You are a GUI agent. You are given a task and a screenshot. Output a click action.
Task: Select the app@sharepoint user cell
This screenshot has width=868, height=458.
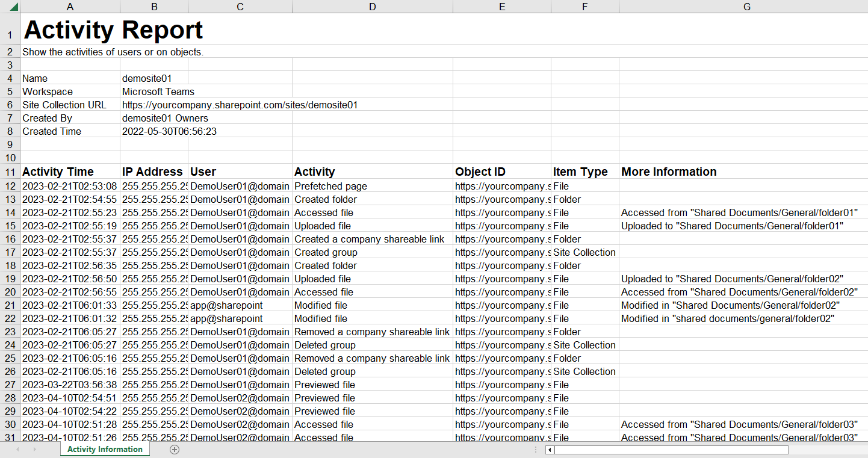click(x=240, y=305)
